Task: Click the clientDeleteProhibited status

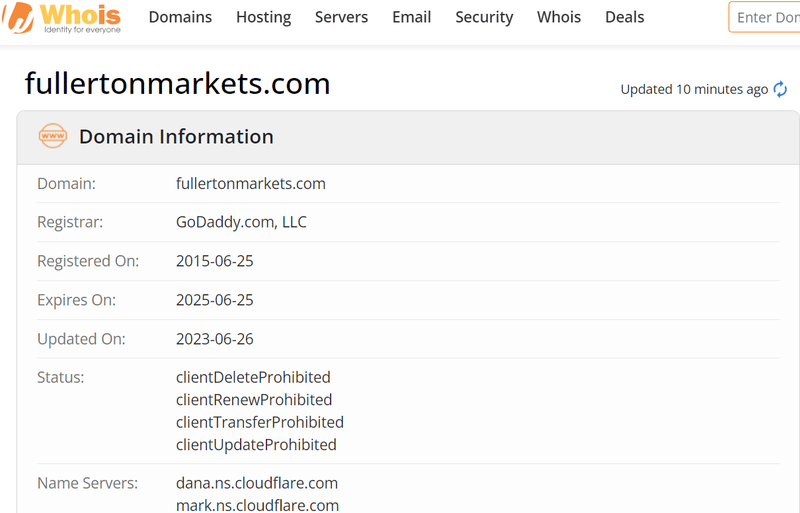Action: [253, 377]
